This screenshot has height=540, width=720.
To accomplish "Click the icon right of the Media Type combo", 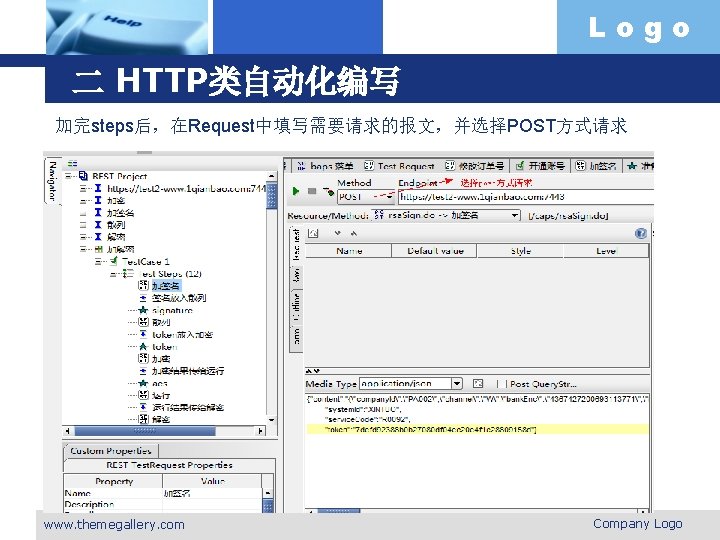I will tap(478, 383).
